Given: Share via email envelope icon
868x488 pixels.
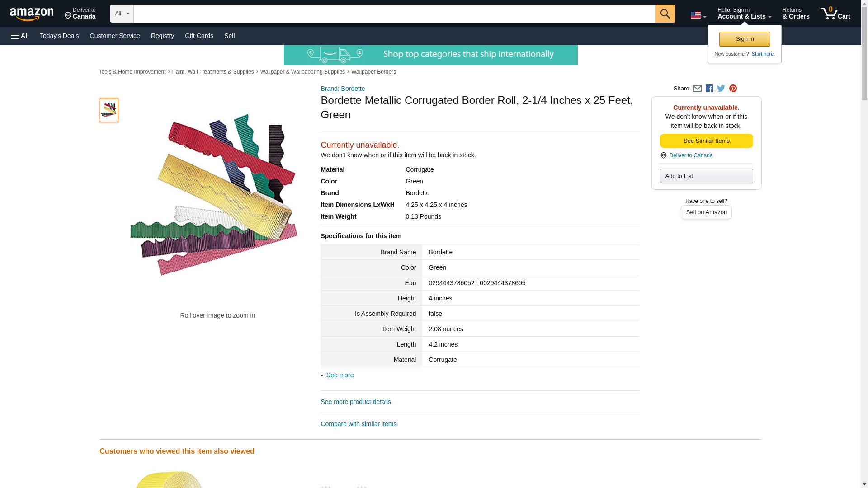Looking at the screenshot, I should click(x=697, y=89).
